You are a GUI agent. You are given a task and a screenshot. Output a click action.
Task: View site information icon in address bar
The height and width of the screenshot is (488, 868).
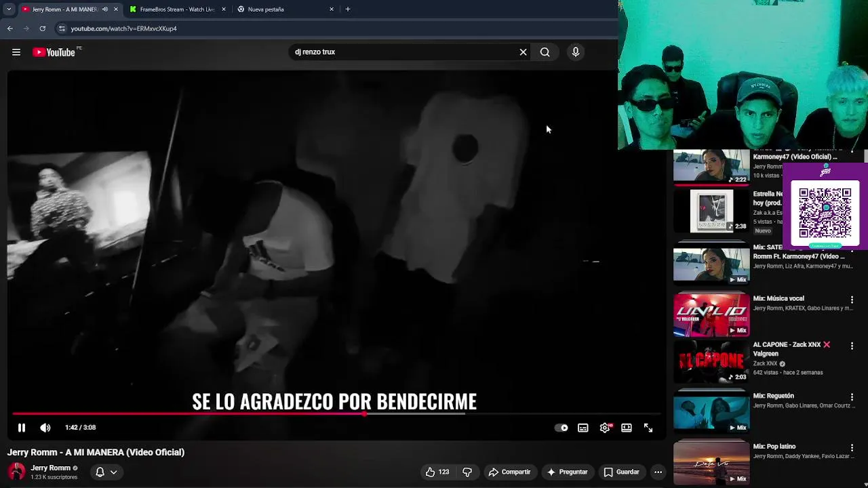[x=62, y=28]
